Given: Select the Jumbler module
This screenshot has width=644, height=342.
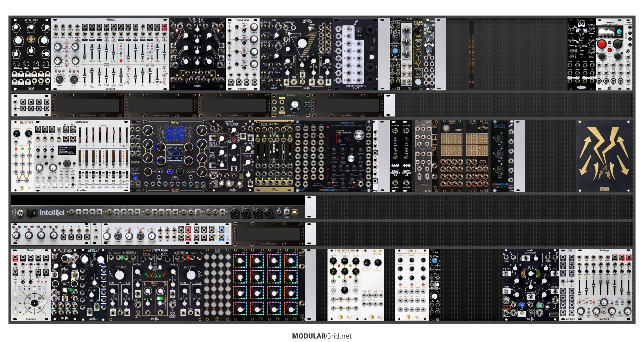Looking at the screenshot, I should [x=93, y=285].
